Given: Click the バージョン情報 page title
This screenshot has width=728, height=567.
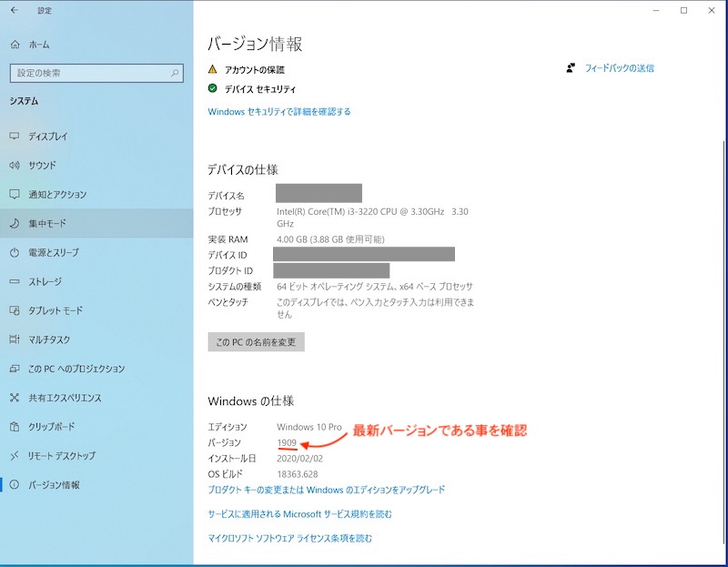Looking at the screenshot, I should click(x=255, y=44).
